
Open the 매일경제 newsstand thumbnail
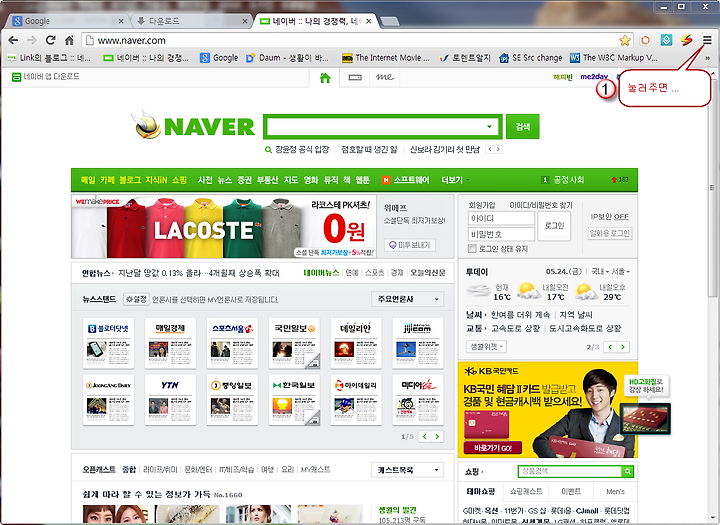tap(170, 343)
